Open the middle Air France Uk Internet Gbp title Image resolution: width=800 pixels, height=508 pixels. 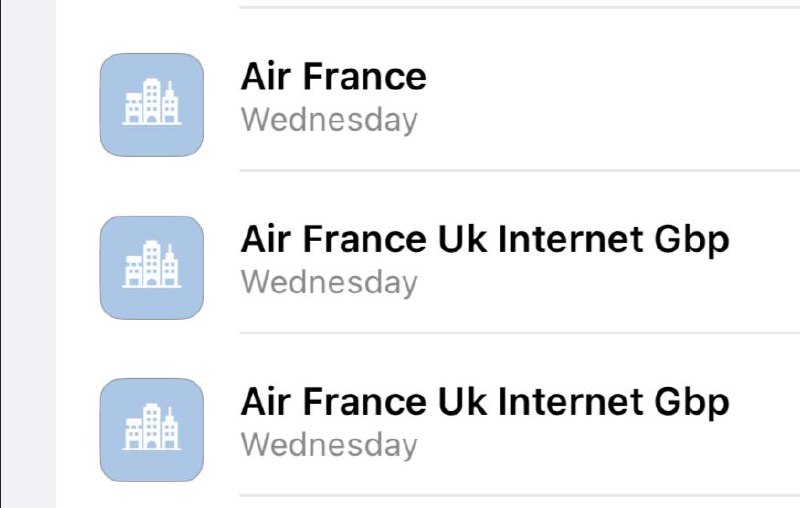pos(485,239)
